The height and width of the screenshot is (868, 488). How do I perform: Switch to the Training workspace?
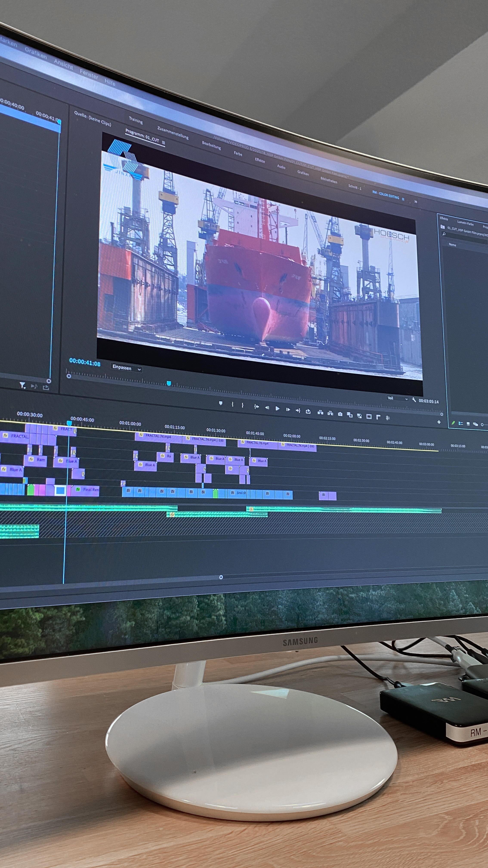pos(136,120)
